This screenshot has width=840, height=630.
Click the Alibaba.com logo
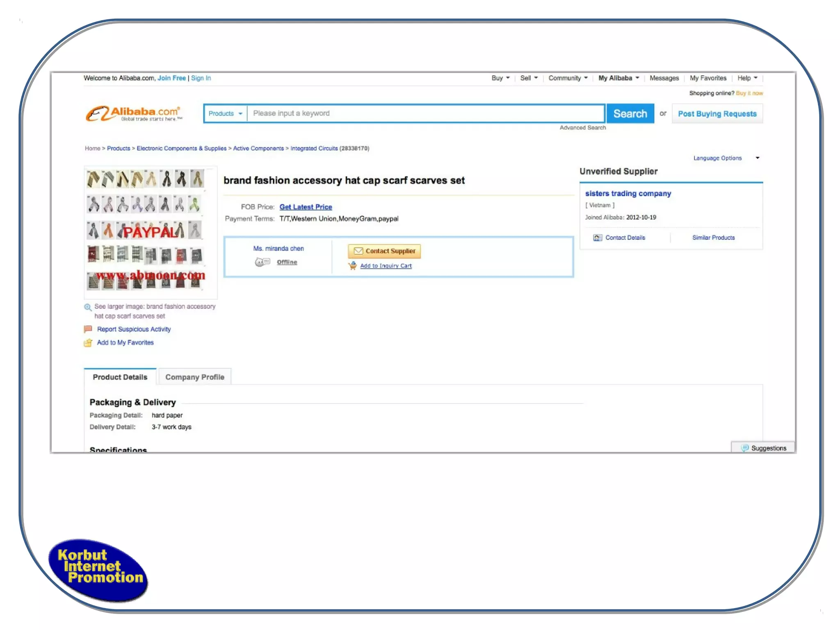pyautogui.click(x=134, y=113)
